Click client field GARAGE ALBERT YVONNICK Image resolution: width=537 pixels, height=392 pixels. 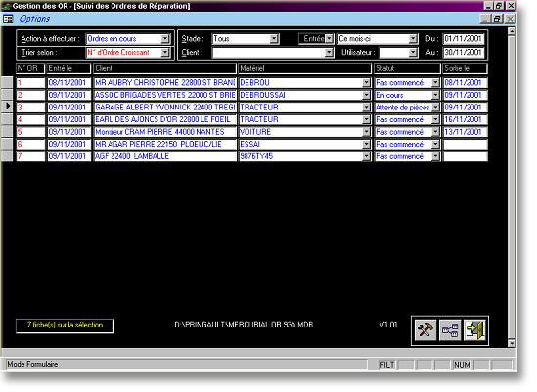164,108
